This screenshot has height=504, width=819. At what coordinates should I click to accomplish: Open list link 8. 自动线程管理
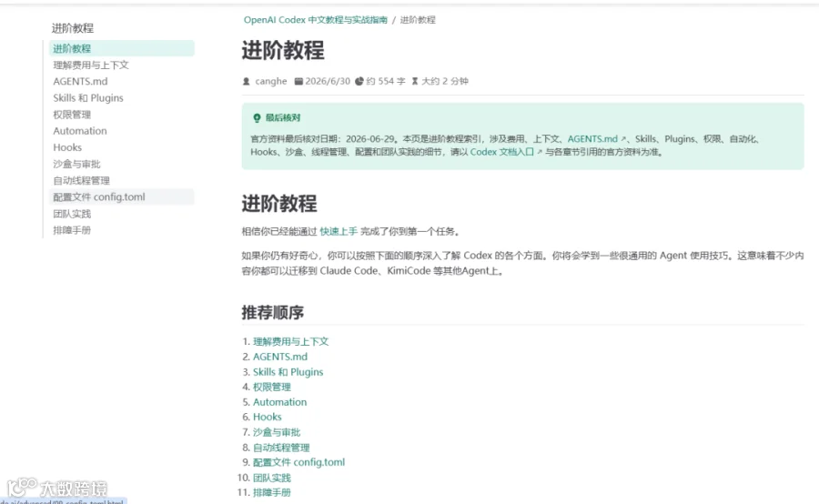pos(281,448)
